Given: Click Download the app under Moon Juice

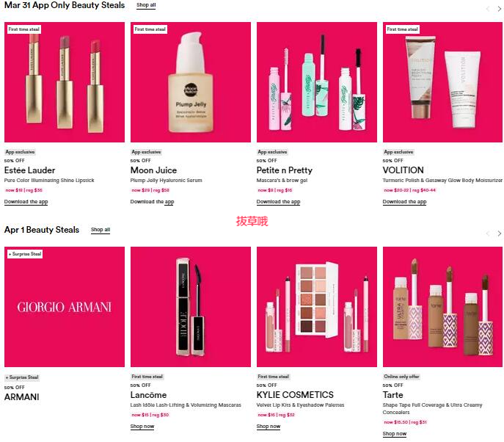Looking at the screenshot, I should point(152,202).
